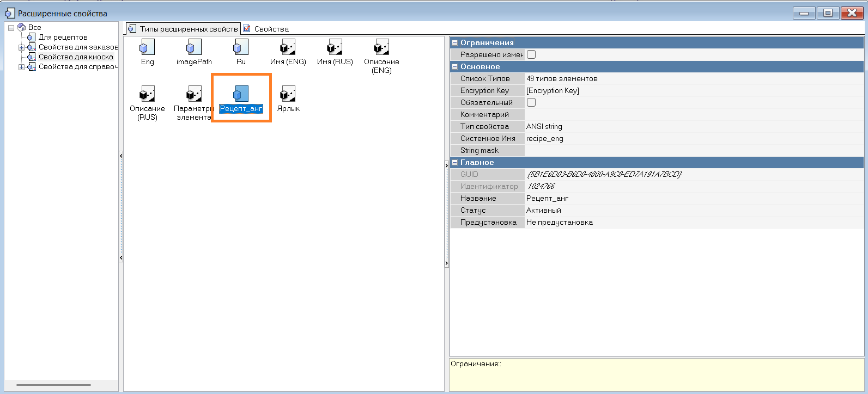
Task: Collapse the Все root tree node
Action: (11, 28)
